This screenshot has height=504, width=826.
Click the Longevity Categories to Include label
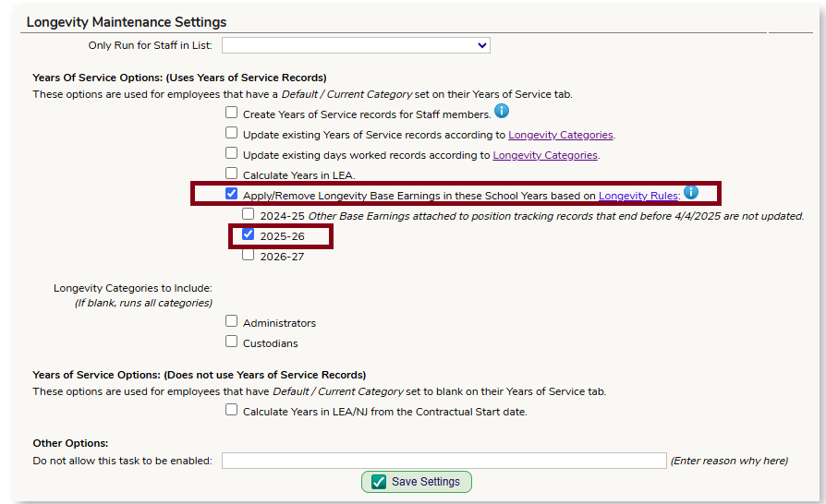click(x=133, y=288)
